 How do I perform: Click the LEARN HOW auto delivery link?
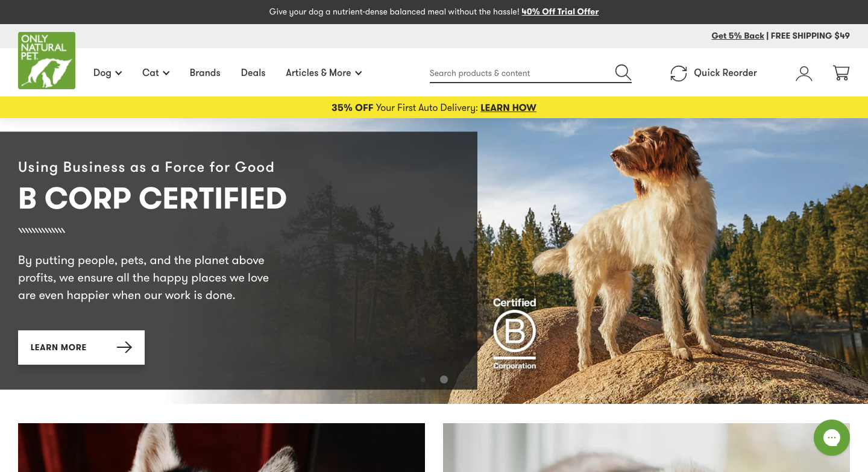[508, 108]
